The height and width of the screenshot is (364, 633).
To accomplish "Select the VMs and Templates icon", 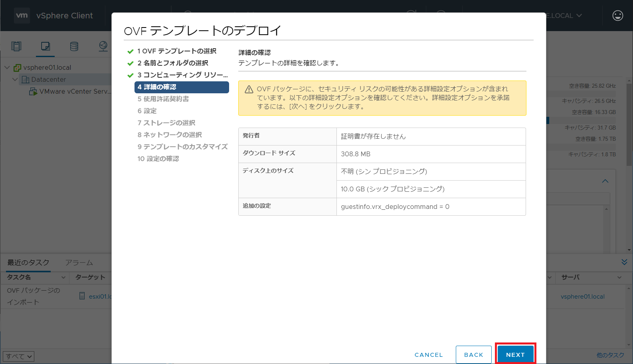I will (45, 46).
